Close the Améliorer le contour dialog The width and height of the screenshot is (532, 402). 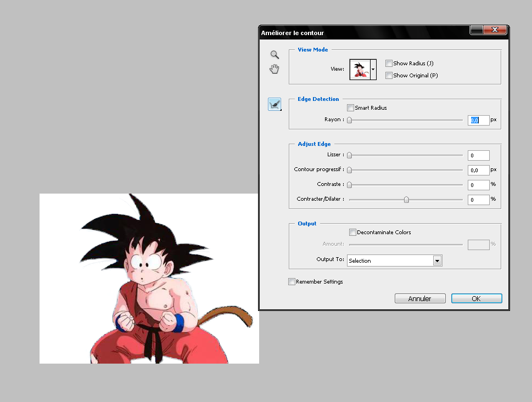coord(495,30)
